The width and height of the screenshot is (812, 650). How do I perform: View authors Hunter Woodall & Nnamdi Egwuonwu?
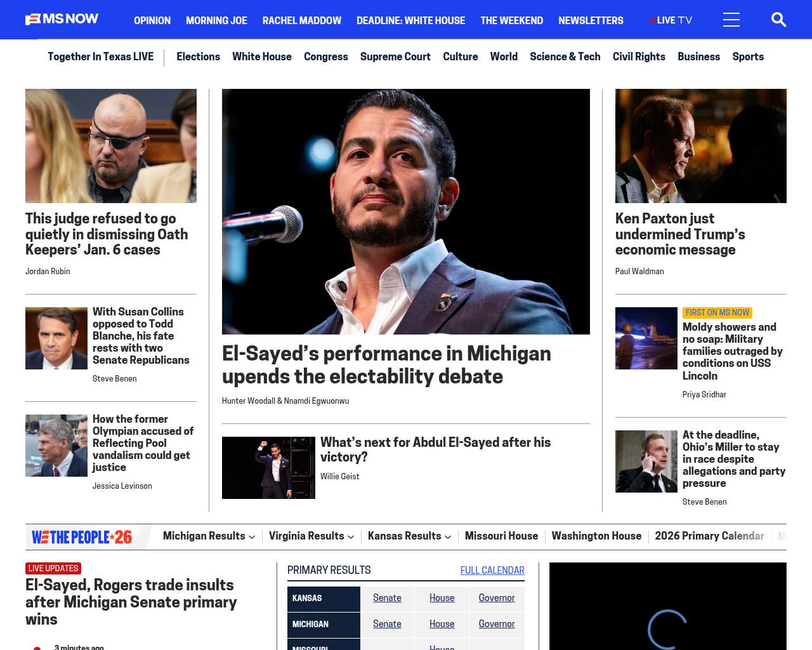pos(285,401)
